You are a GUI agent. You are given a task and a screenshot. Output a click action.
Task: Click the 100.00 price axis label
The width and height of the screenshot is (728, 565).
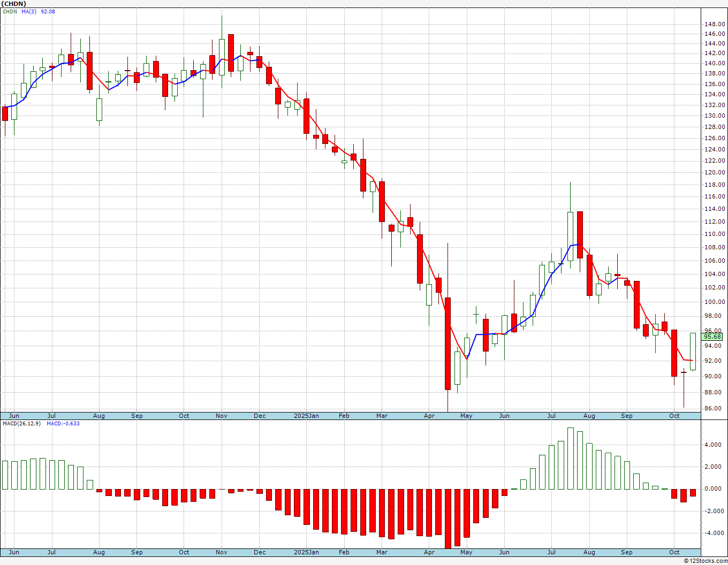pyautogui.click(x=715, y=302)
